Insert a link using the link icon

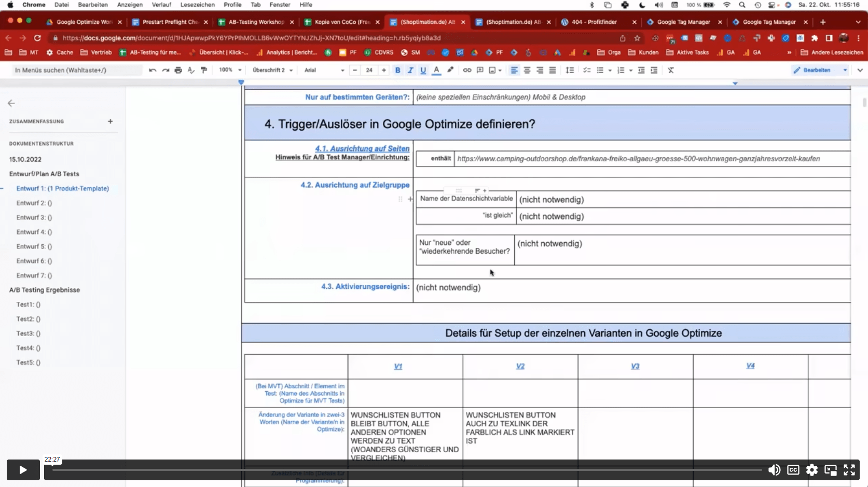click(x=467, y=70)
